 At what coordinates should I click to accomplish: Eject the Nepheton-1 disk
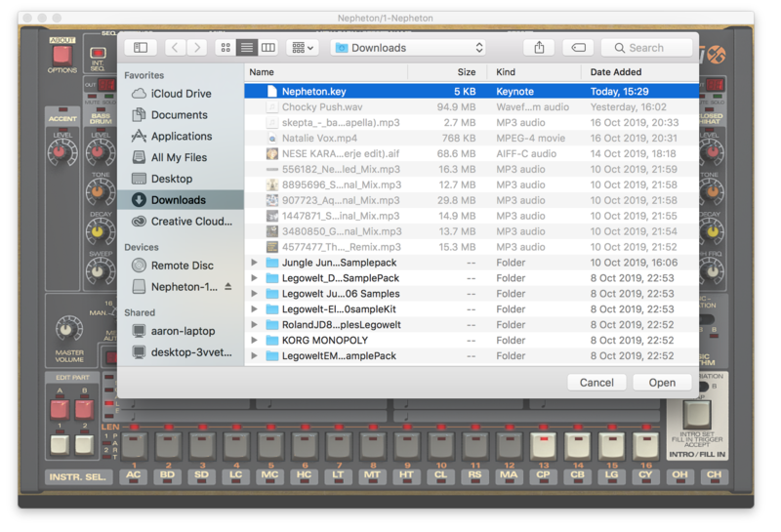pyautogui.click(x=228, y=287)
